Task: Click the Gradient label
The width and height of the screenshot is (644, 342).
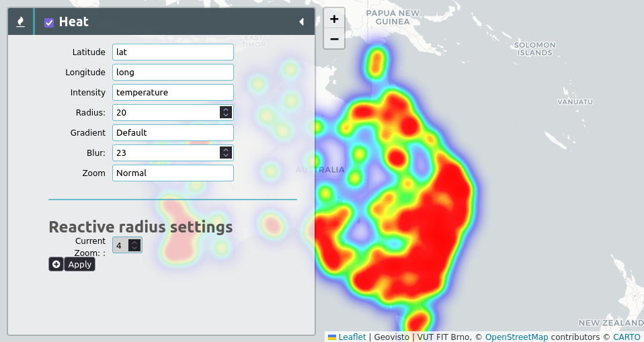Action: click(88, 132)
